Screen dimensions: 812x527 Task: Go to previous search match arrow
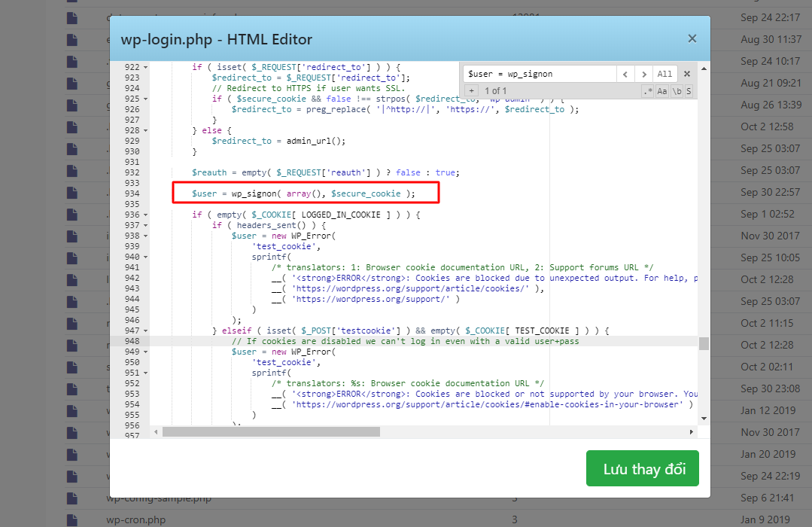[x=625, y=74]
